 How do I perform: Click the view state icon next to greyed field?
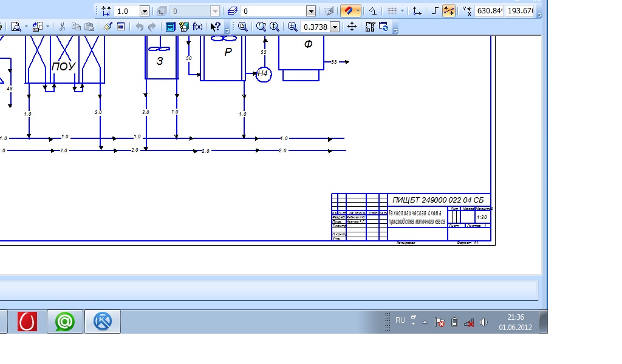162,11
